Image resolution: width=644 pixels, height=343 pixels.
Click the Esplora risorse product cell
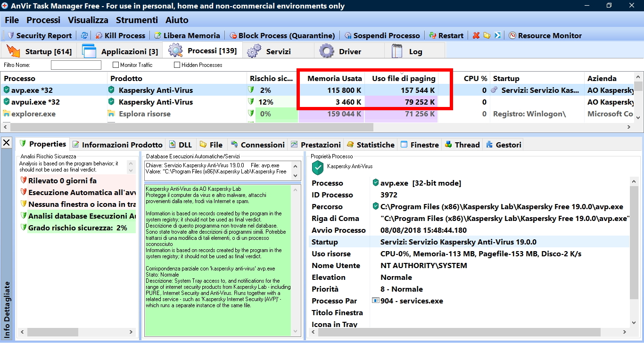177,114
